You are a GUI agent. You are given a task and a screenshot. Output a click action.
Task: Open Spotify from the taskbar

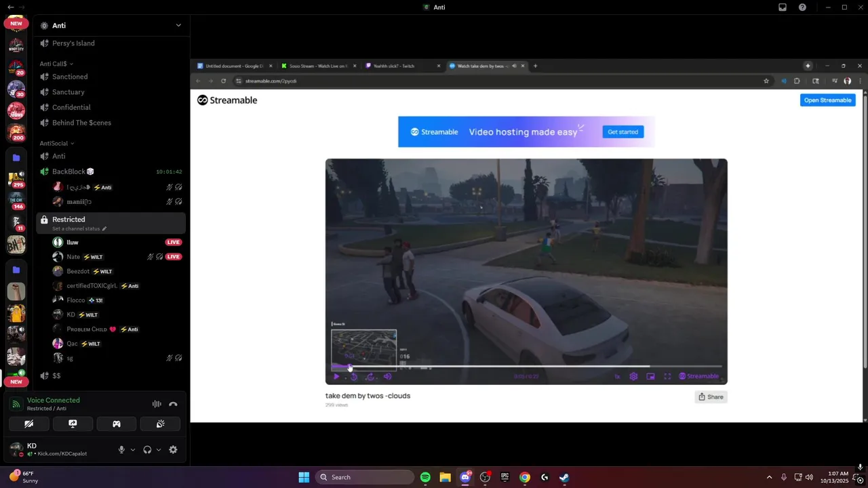click(x=425, y=477)
